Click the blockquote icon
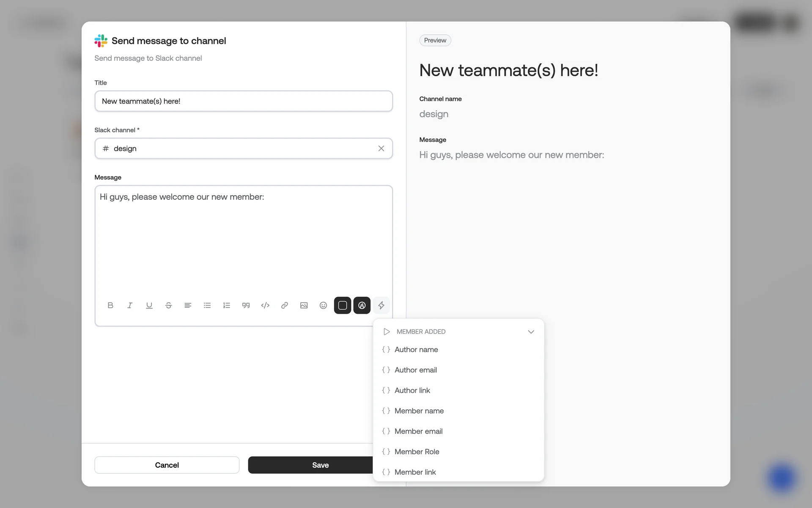 pos(246,305)
